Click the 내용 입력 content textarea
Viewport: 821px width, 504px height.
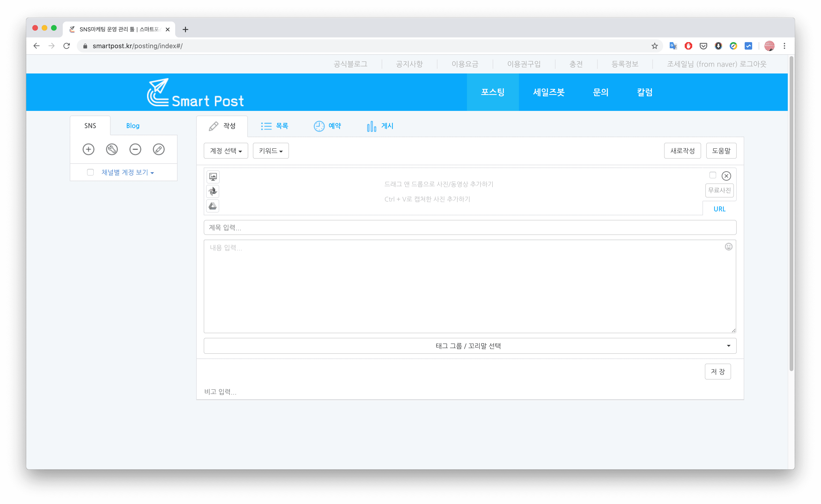point(470,286)
